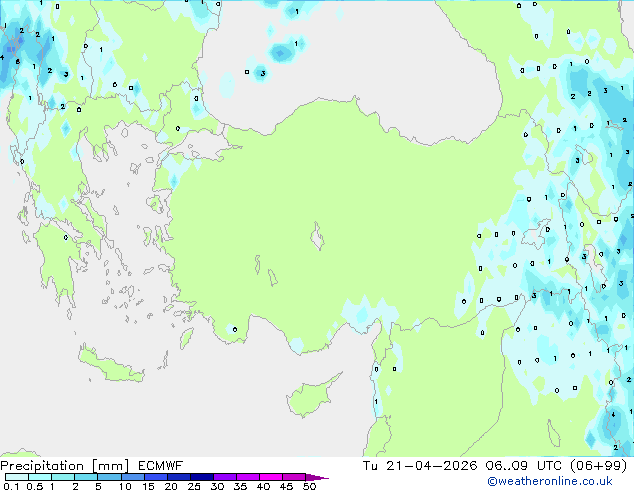Click the '0.1' legend scale label

(11, 486)
